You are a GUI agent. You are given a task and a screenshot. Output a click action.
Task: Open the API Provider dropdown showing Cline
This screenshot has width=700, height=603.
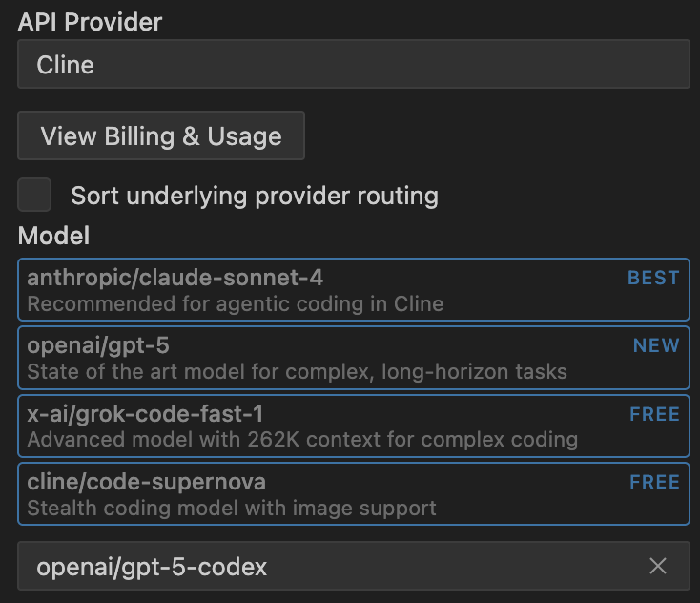point(353,65)
